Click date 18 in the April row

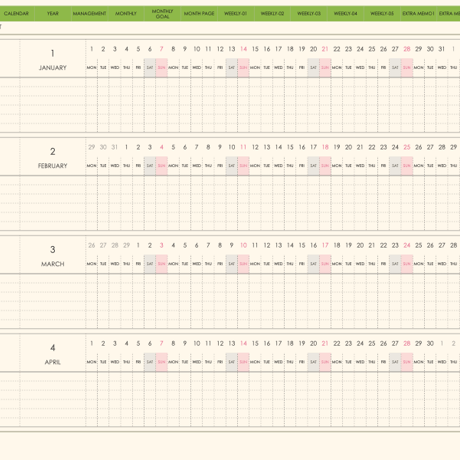pos(290,343)
